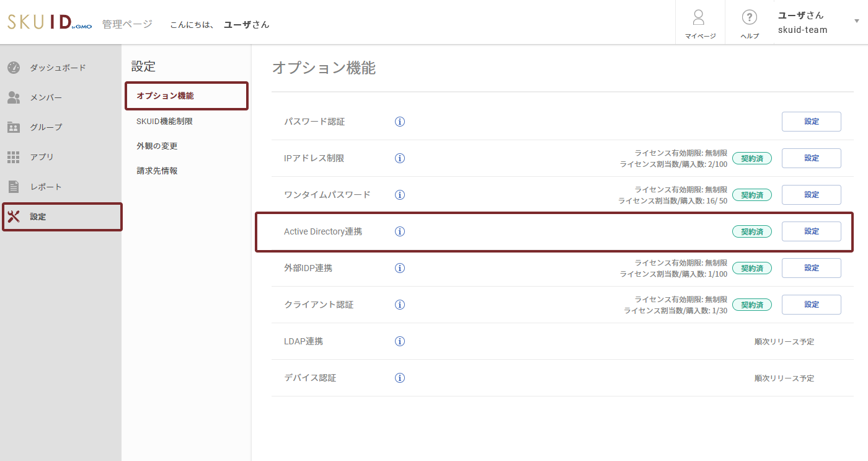The image size is (868, 461).
Task: Go to ダッシュボード in the sidebar
Action: coord(57,68)
